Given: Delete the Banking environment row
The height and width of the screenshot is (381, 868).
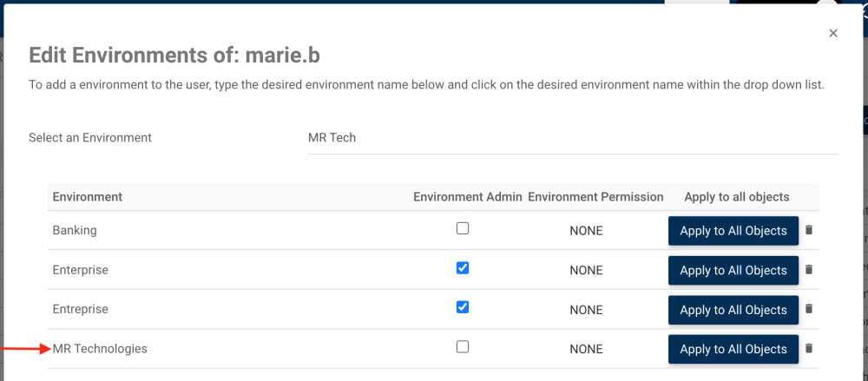Looking at the screenshot, I should (809, 230).
